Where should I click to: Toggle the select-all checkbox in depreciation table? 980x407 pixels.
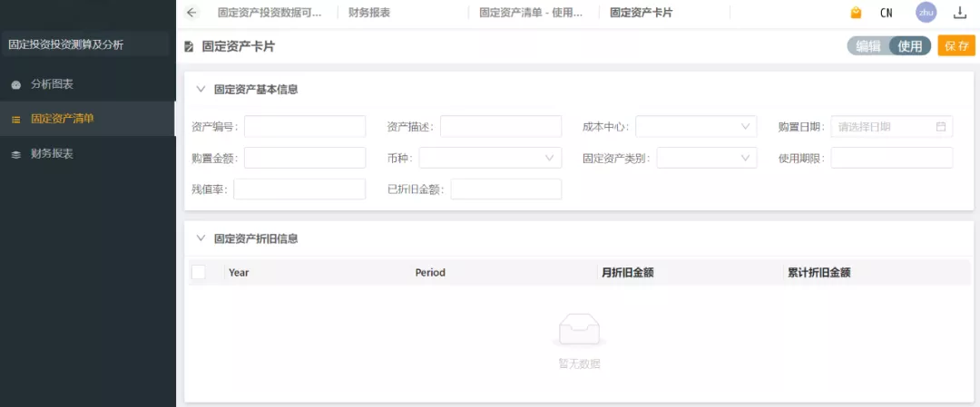[199, 272]
